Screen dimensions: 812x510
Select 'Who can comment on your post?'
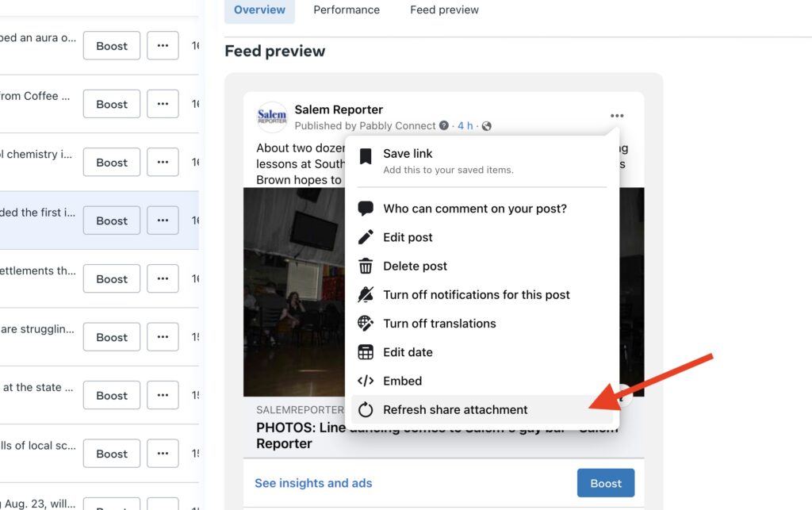pyautogui.click(x=474, y=209)
